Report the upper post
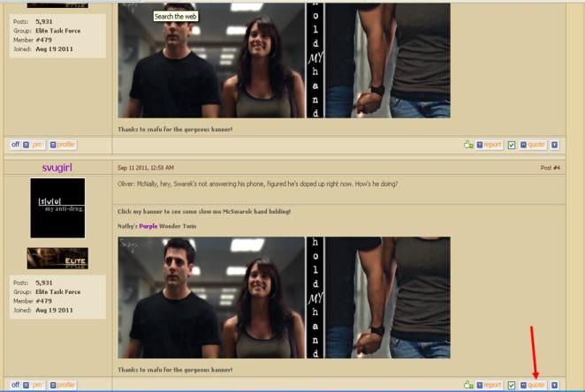Viewport: 585px width, 392px height. click(x=489, y=145)
